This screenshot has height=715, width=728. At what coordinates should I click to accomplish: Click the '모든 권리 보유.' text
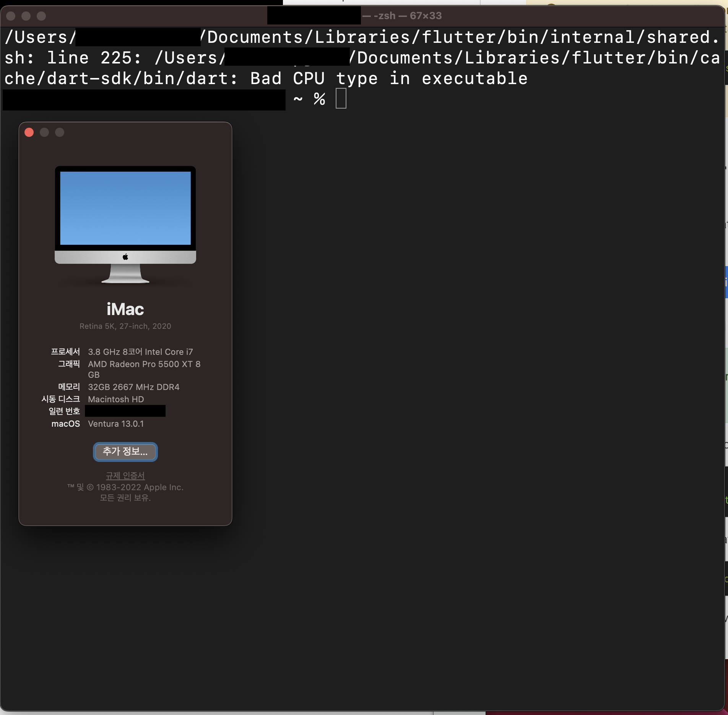[x=125, y=498]
